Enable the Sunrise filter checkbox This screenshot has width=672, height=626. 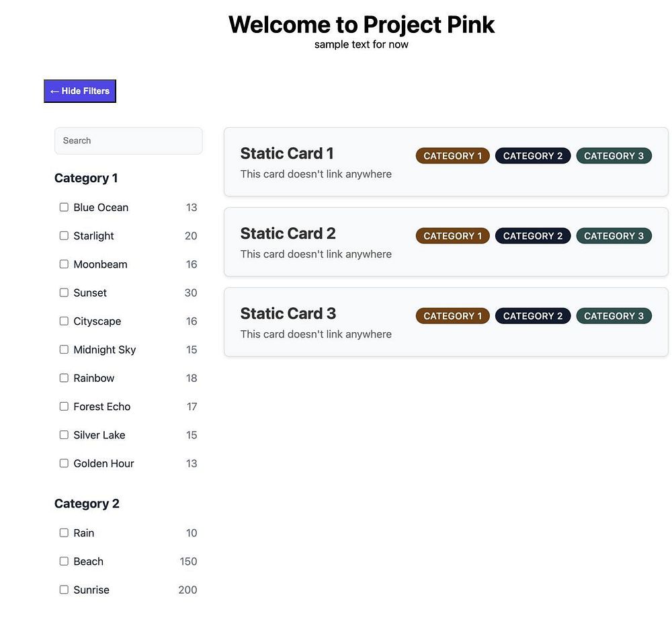(64, 590)
